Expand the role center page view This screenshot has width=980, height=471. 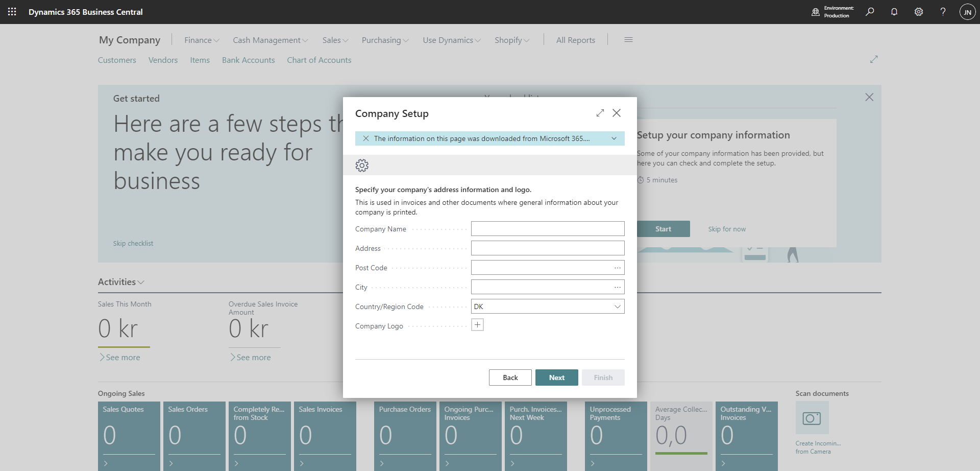pyautogui.click(x=874, y=59)
